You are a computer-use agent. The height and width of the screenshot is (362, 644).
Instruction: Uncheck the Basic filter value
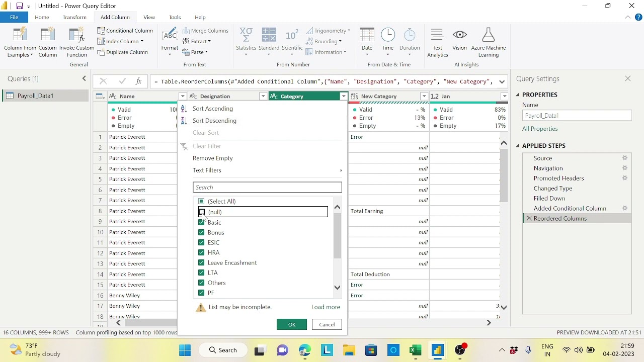coord(201,222)
